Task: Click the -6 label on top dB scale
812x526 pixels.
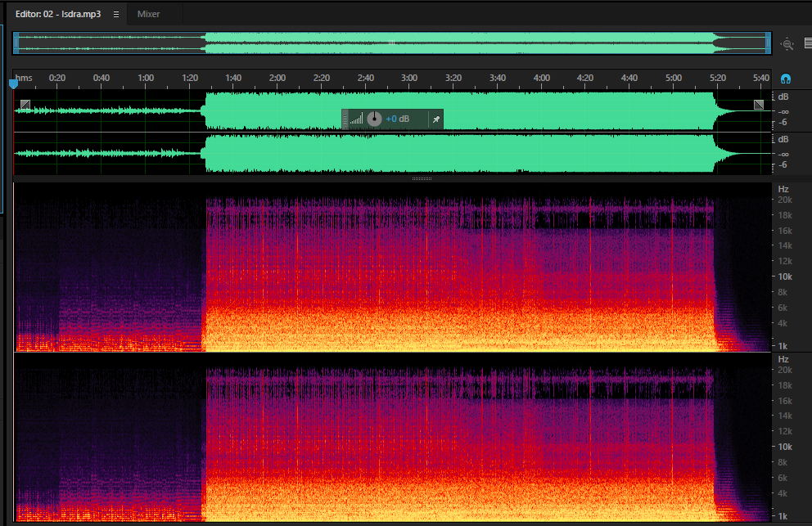Action: pos(783,122)
